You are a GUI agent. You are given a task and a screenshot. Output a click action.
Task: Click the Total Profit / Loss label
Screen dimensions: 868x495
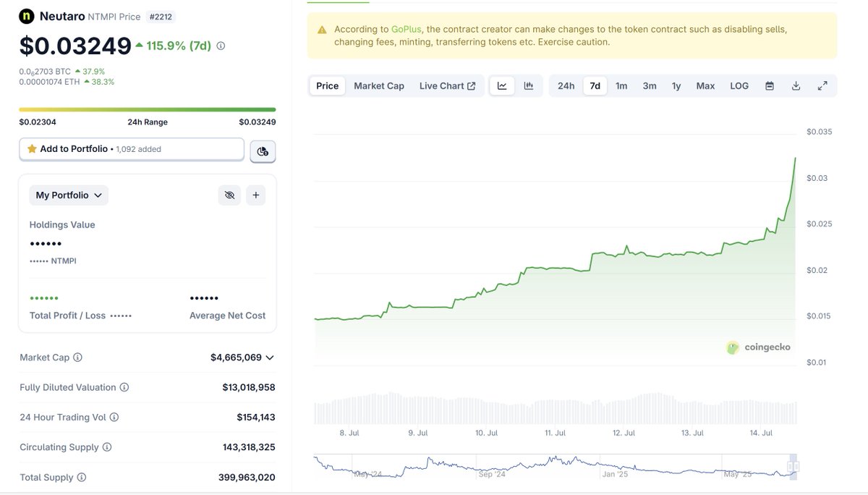(67, 316)
